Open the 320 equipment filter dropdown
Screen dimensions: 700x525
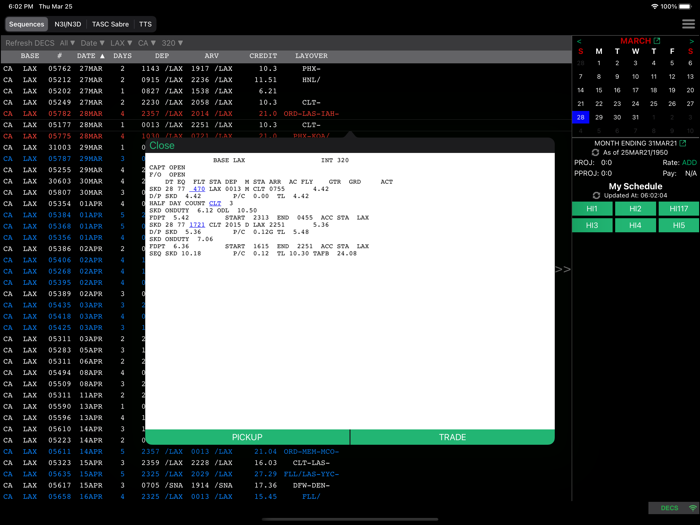coord(172,43)
